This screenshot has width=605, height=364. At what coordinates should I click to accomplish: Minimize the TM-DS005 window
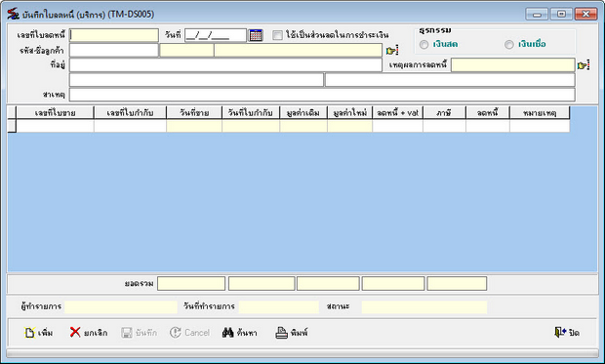click(537, 14)
